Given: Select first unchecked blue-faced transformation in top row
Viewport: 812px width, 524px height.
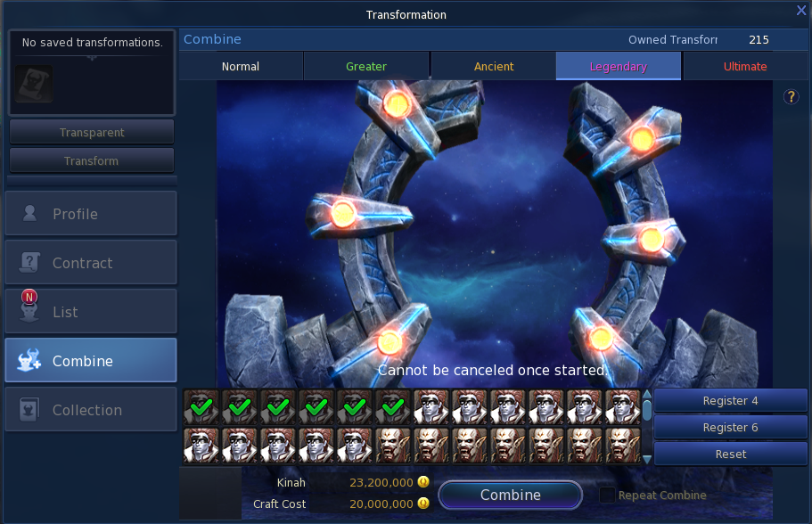Looking at the screenshot, I should (x=432, y=407).
